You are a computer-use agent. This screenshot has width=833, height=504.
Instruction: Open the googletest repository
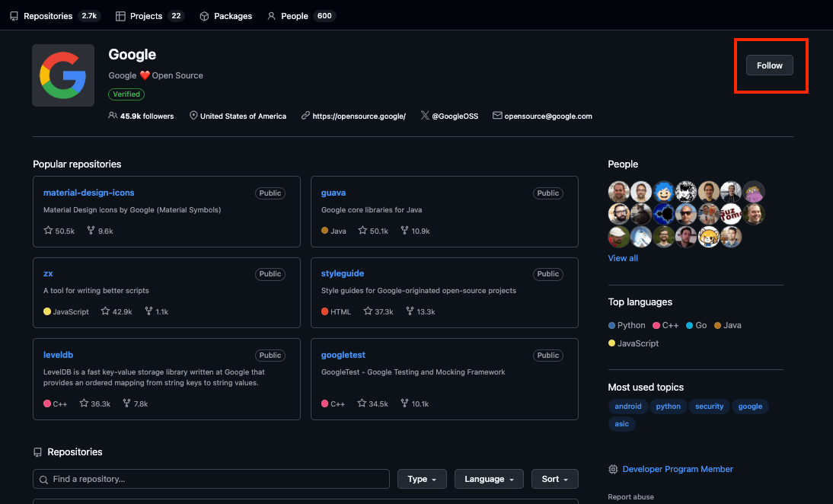click(x=343, y=355)
